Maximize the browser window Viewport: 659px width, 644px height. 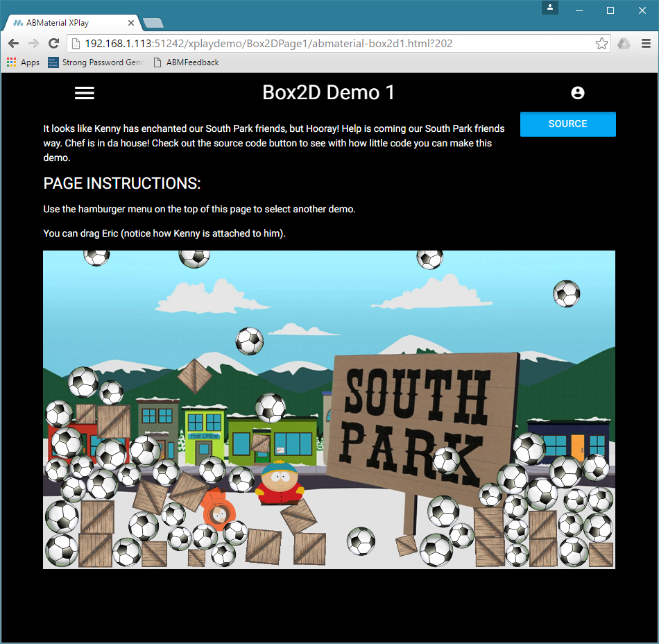tap(610, 10)
